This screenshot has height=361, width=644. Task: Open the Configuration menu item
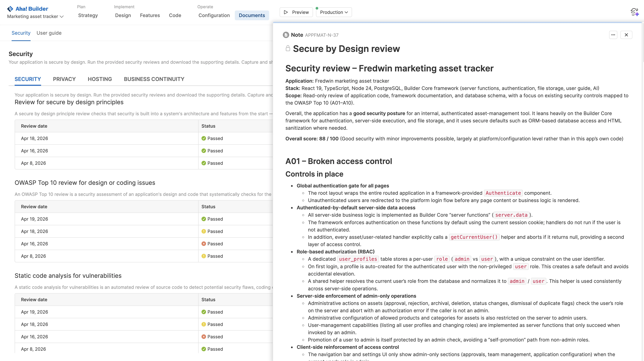pyautogui.click(x=214, y=16)
